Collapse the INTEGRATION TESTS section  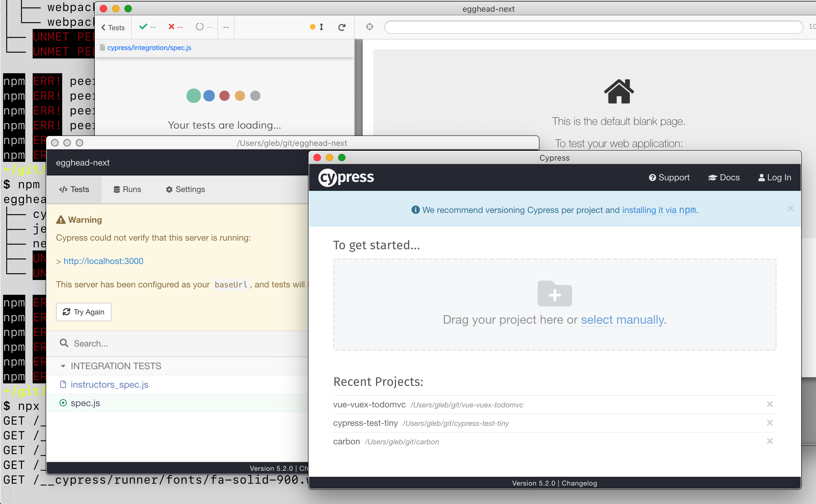tap(63, 366)
